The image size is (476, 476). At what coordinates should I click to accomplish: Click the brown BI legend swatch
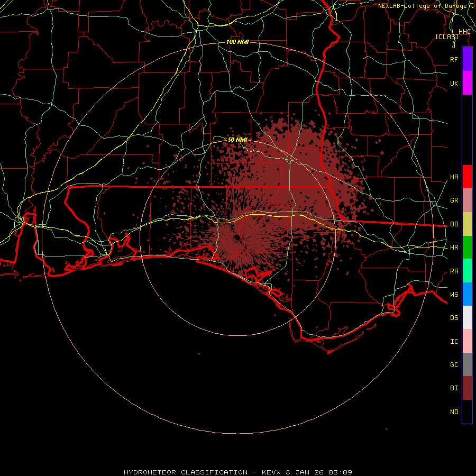point(467,388)
